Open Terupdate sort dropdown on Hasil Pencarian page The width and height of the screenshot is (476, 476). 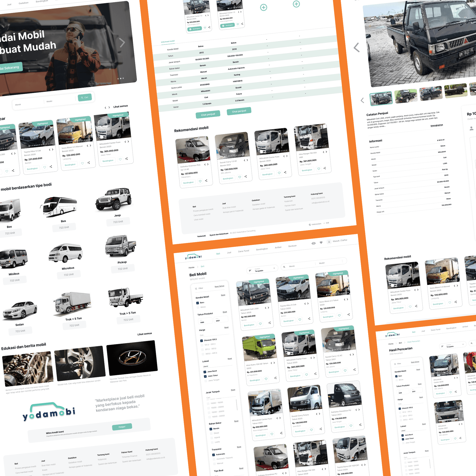point(453,345)
